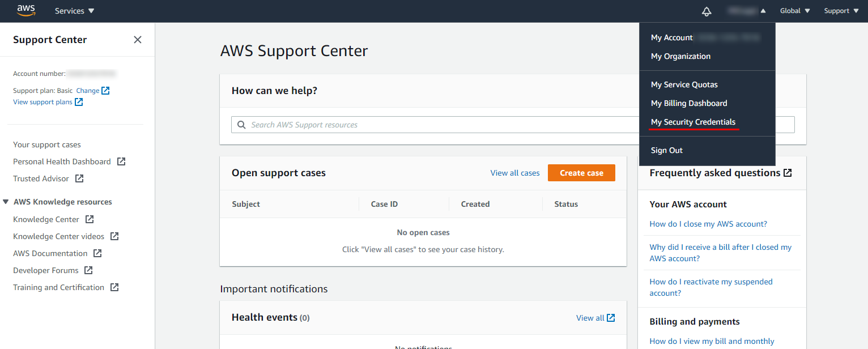Open View support plans link
Screen dimensions: 868x349
pyautogui.click(x=42, y=102)
